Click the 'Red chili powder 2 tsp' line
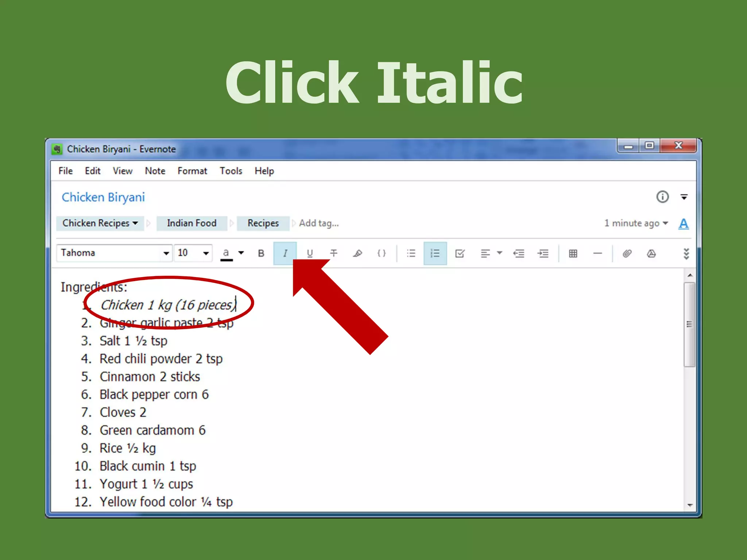This screenshot has height=560, width=747. click(161, 359)
